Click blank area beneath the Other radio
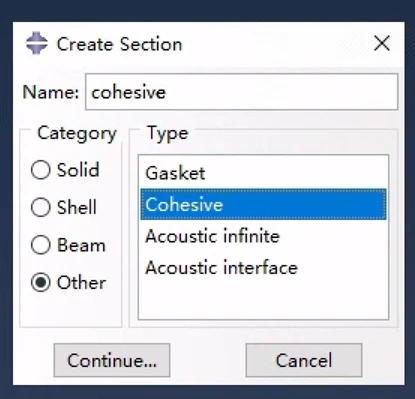Viewport: 415px width, 399px height. click(x=71, y=310)
